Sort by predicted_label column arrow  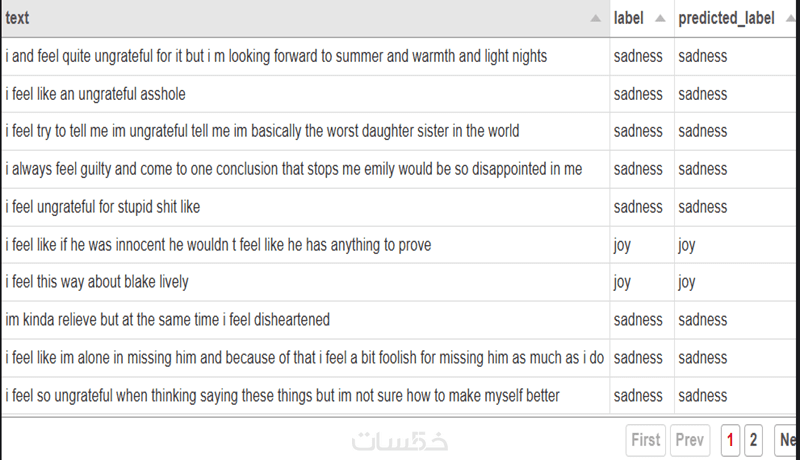point(790,19)
